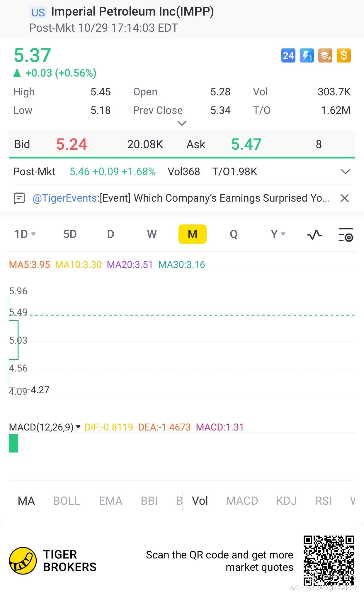
Task: Tap the lightning bolt Level 1 badge
Action: tap(307, 55)
